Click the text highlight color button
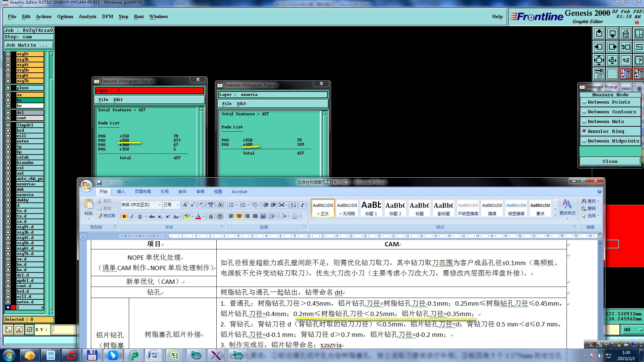The image size is (644, 362). pyautogui.click(x=187, y=217)
